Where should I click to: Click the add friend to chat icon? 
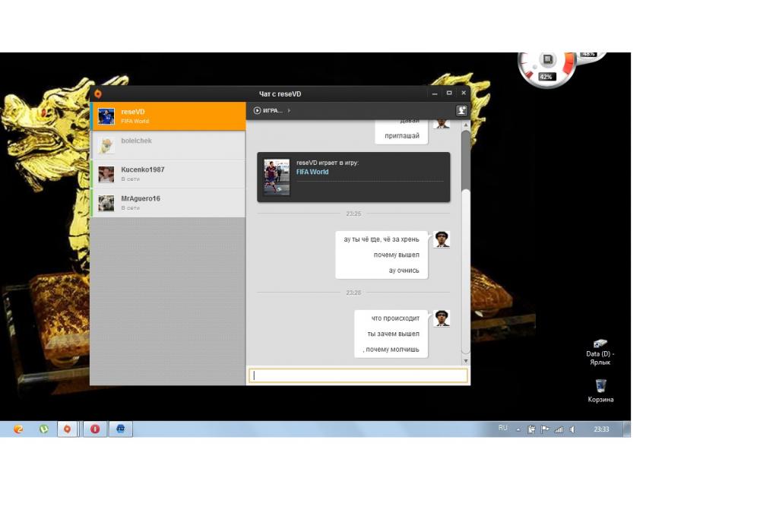point(461,111)
